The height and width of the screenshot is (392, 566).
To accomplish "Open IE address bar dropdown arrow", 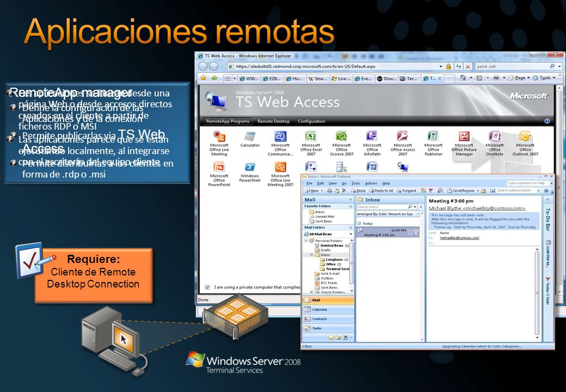I will [x=440, y=66].
